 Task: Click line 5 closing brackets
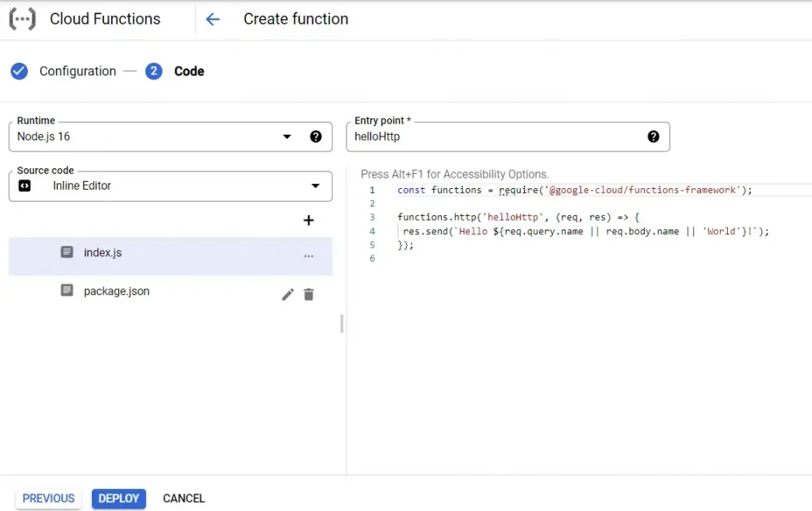405,245
